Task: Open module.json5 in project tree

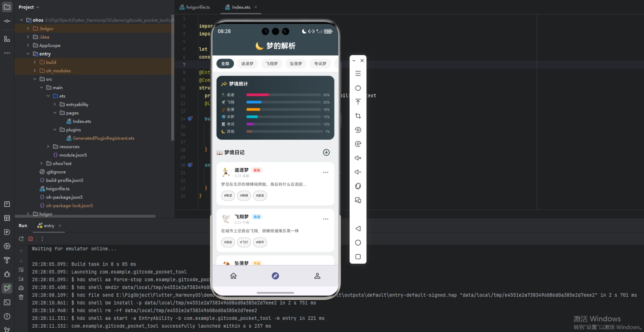Action: point(70,155)
